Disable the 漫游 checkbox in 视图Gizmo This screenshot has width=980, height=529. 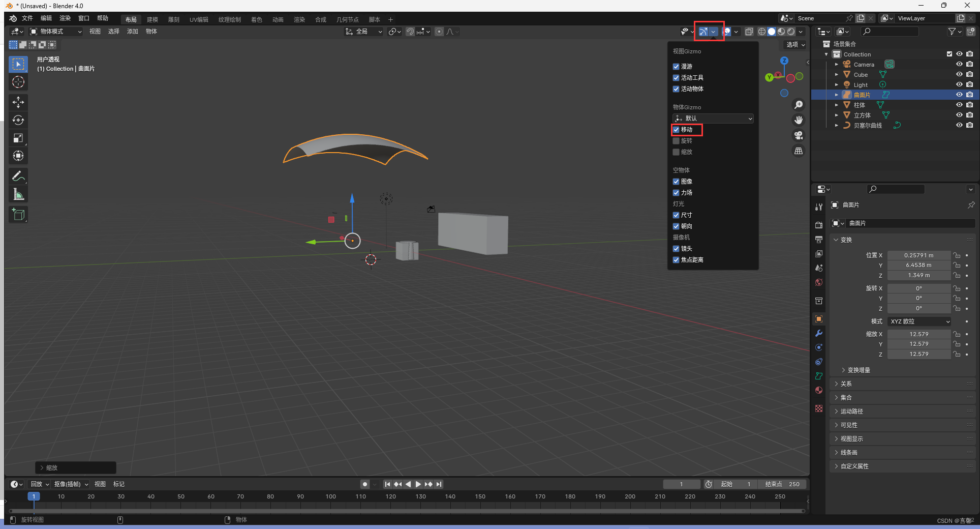[676, 66]
